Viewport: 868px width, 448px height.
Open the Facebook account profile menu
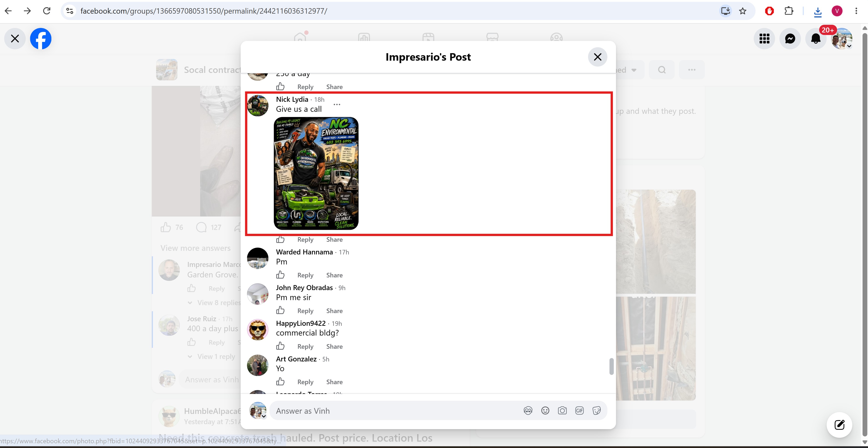(842, 38)
